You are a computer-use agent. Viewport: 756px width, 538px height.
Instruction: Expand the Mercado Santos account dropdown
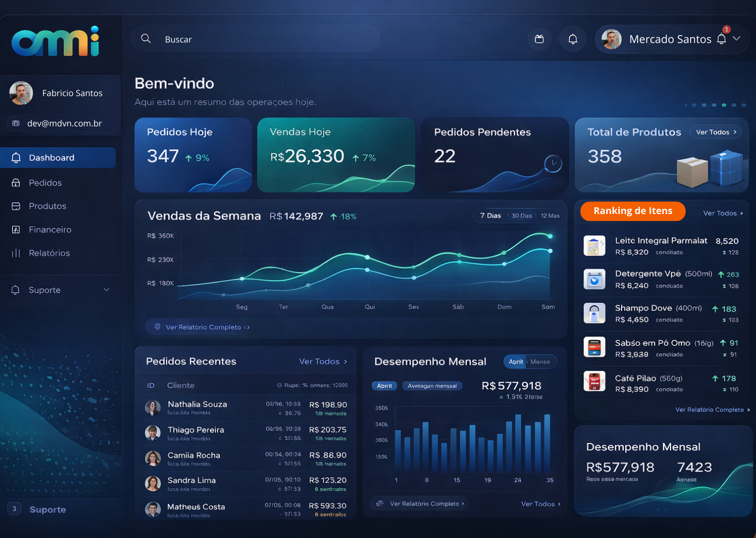pos(736,39)
